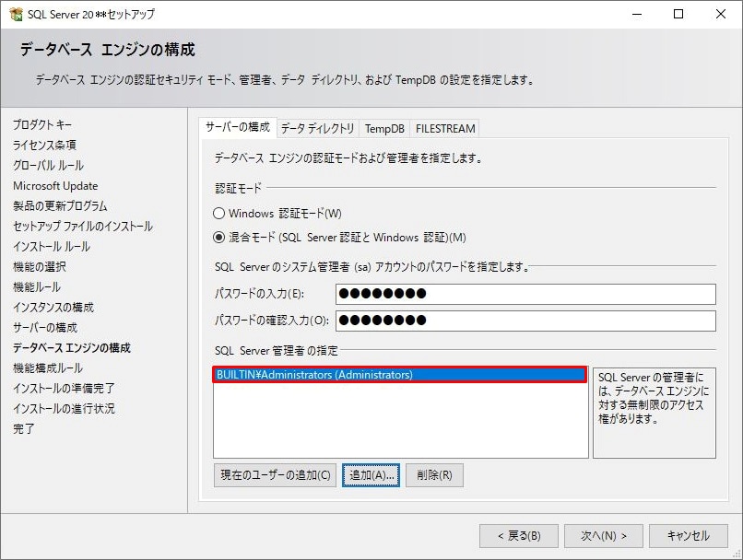
Task: Open the データ ディレクトリ tab
Action: click(x=317, y=129)
